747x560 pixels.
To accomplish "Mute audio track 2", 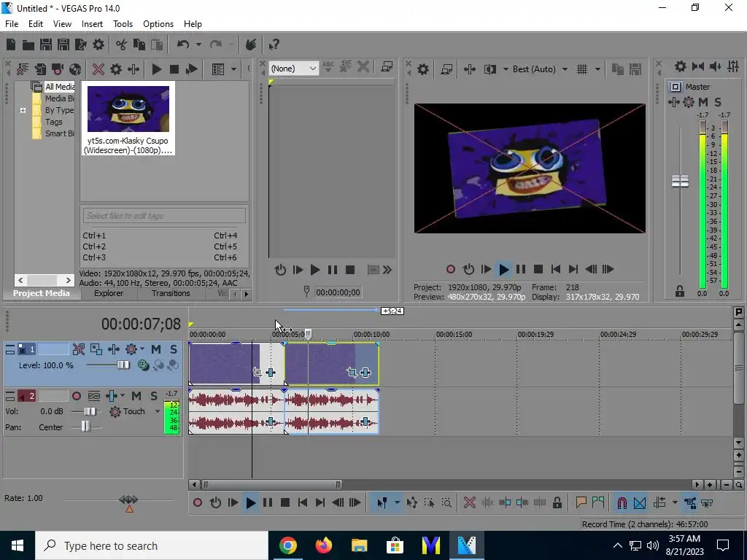I will (136, 396).
